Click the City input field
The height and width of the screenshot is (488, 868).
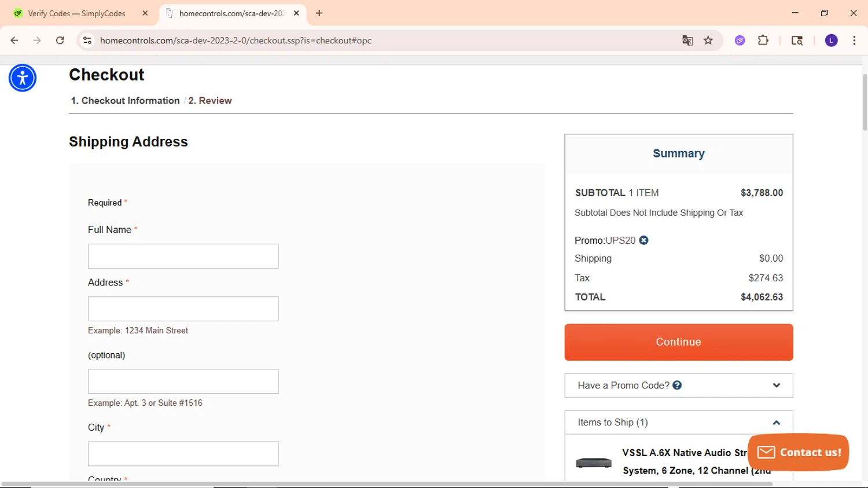183,454
